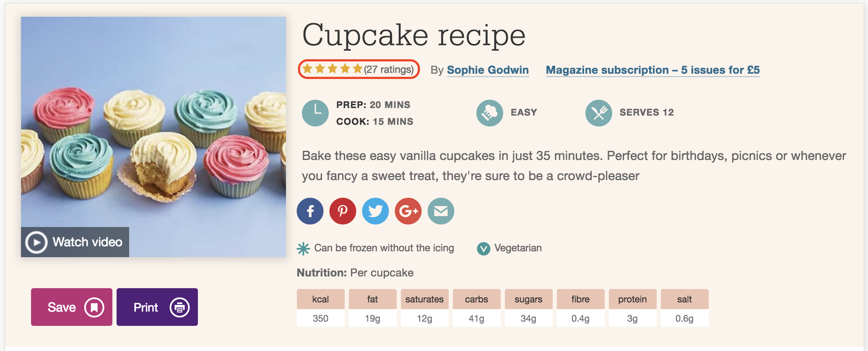Print the cupcake recipe
868x351 pixels.
click(x=157, y=307)
